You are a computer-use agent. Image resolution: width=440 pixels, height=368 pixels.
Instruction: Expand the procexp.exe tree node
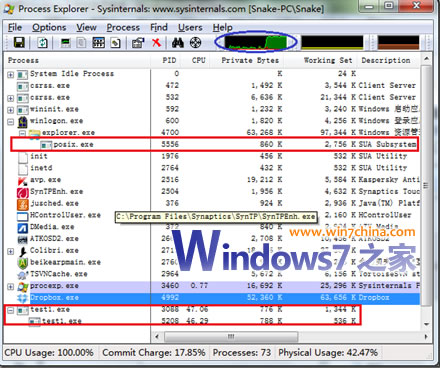point(11,286)
